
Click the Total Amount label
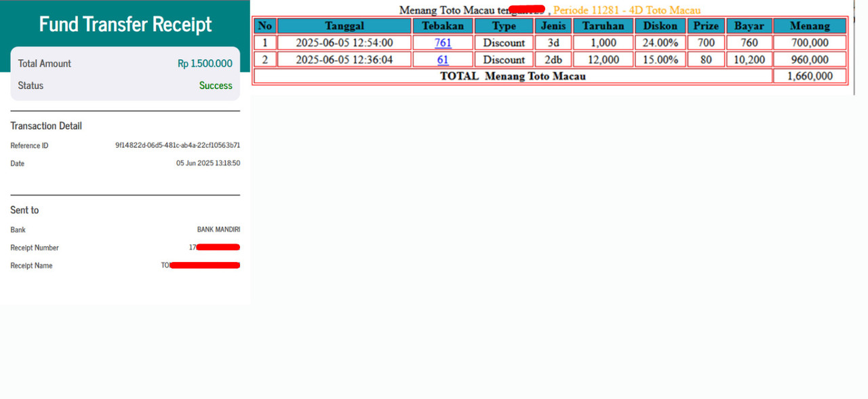[45, 63]
